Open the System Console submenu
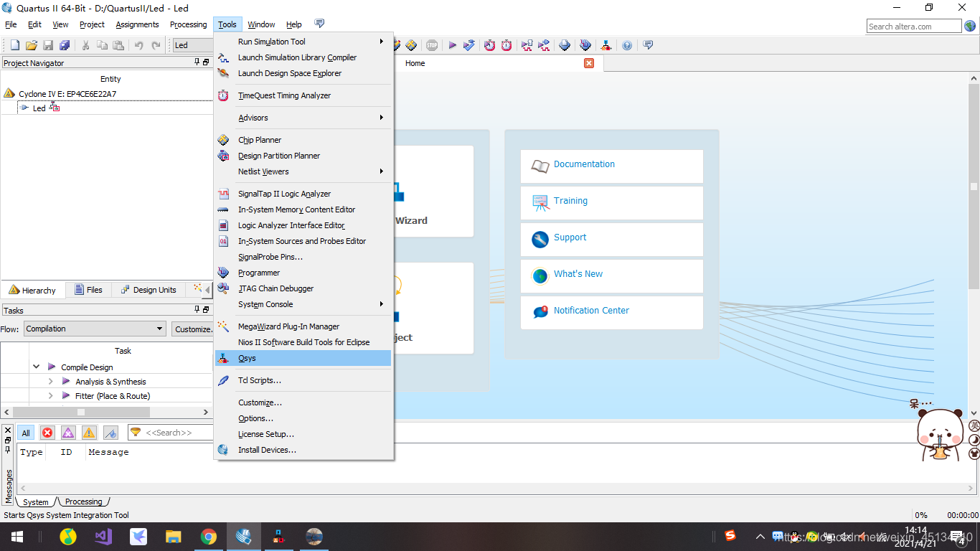Image resolution: width=980 pixels, height=551 pixels. (303, 304)
